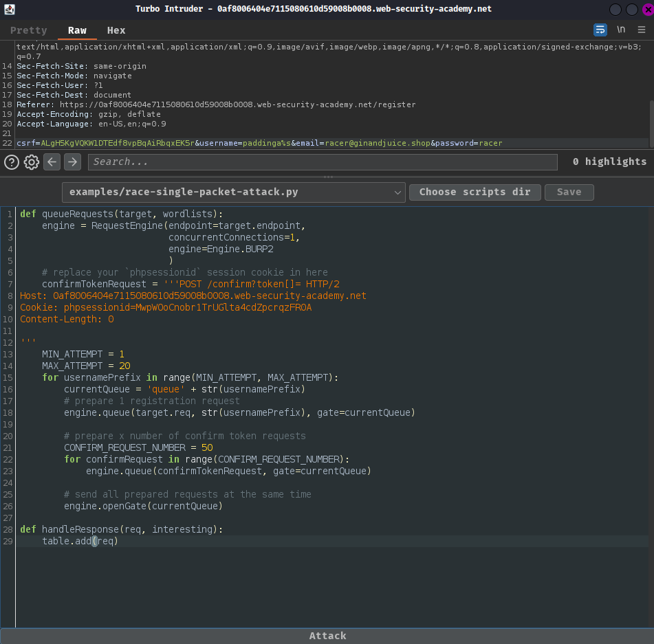Open the search help question icon
Screen dimensions: 654x644
[x=12, y=162]
